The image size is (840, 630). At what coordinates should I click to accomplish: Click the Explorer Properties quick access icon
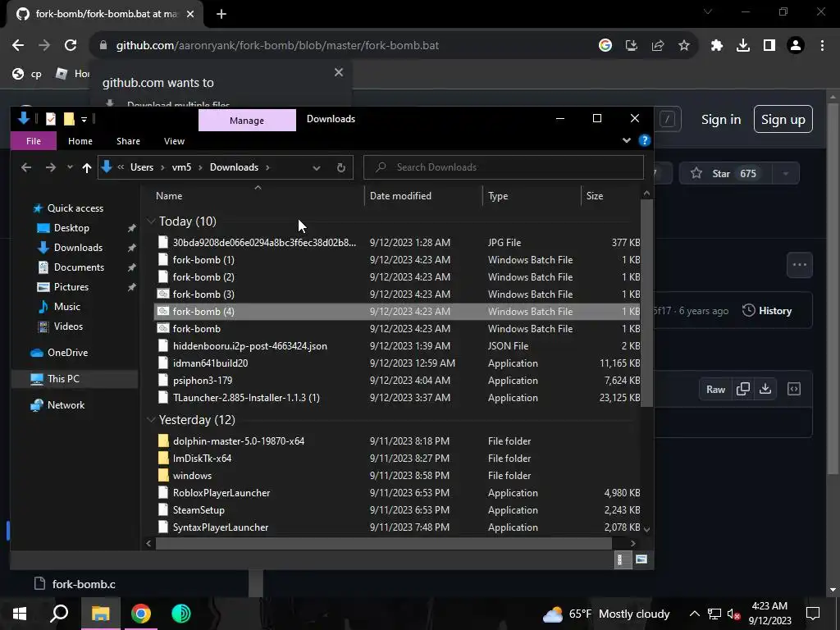pos(51,119)
